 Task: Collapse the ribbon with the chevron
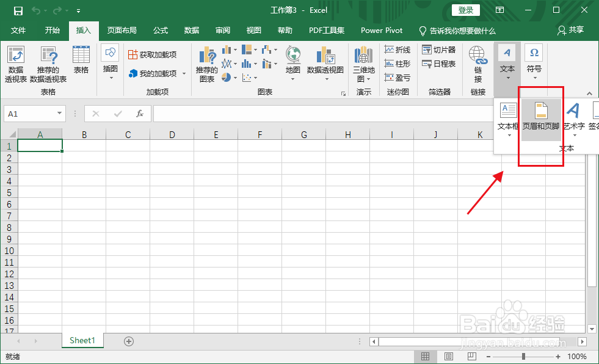tap(589, 93)
